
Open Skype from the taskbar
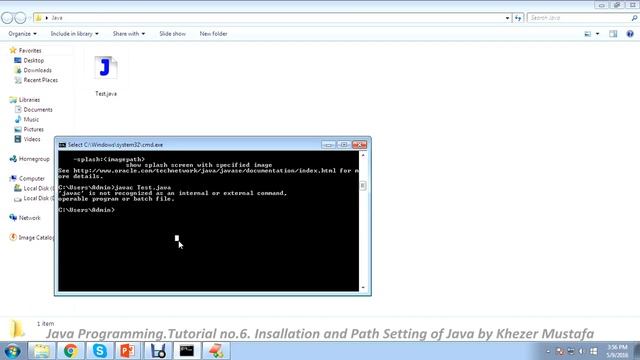(x=100, y=351)
